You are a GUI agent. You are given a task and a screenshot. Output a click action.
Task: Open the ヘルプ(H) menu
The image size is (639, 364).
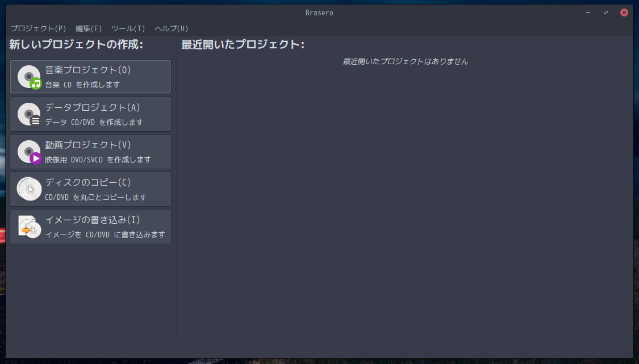[x=171, y=28]
